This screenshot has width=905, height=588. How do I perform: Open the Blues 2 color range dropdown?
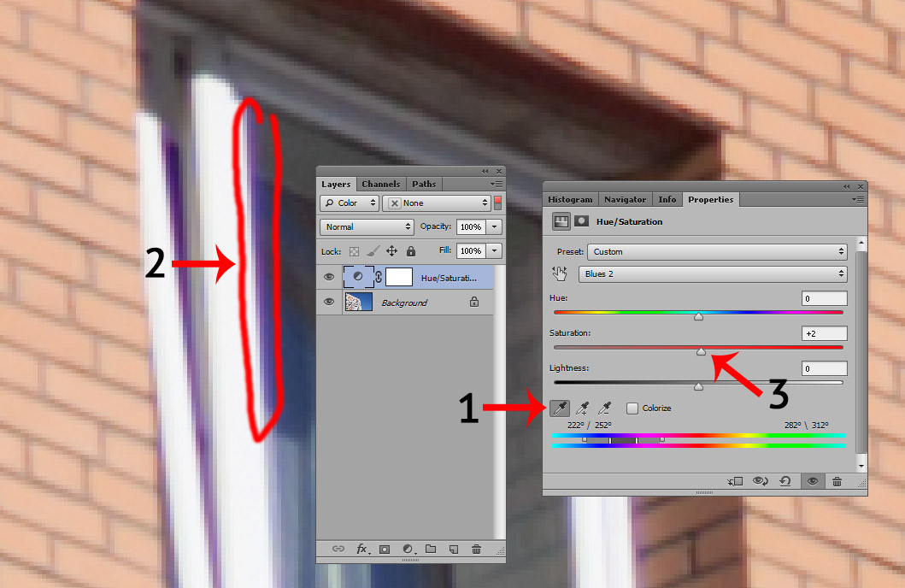[713, 273]
